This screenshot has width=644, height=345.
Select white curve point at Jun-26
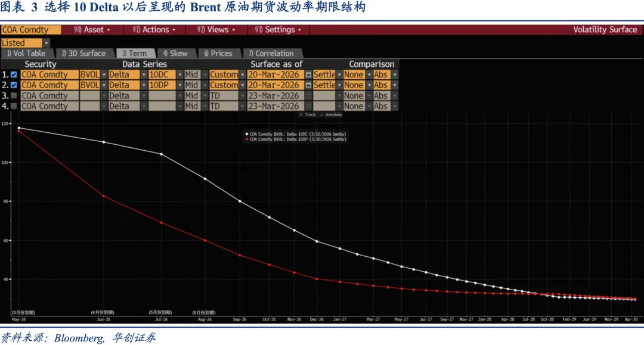coord(104,142)
